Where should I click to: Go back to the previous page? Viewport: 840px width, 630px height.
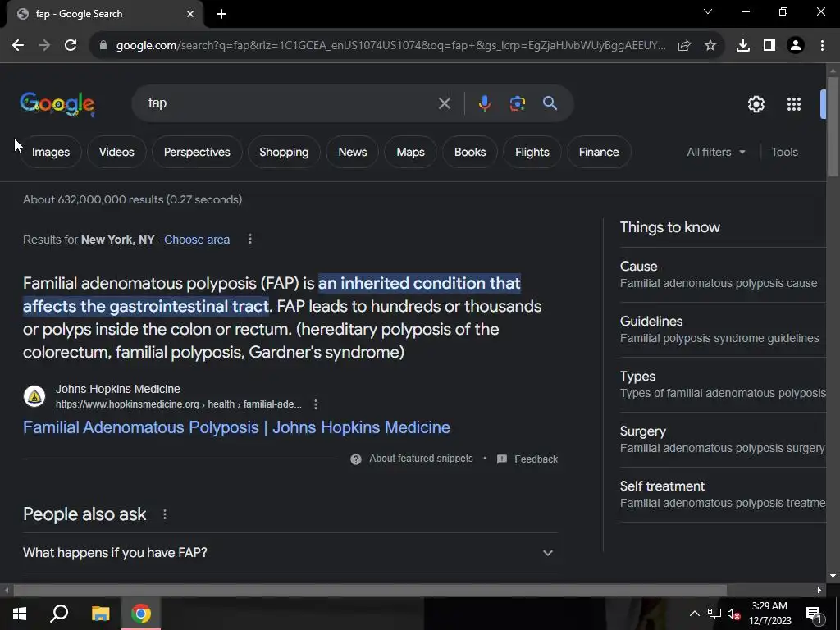[x=18, y=46]
